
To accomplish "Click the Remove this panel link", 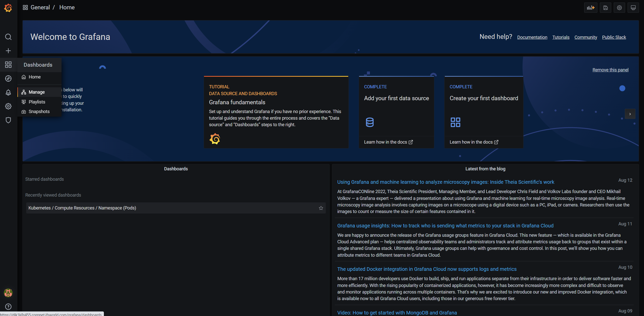I will (x=610, y=70).
